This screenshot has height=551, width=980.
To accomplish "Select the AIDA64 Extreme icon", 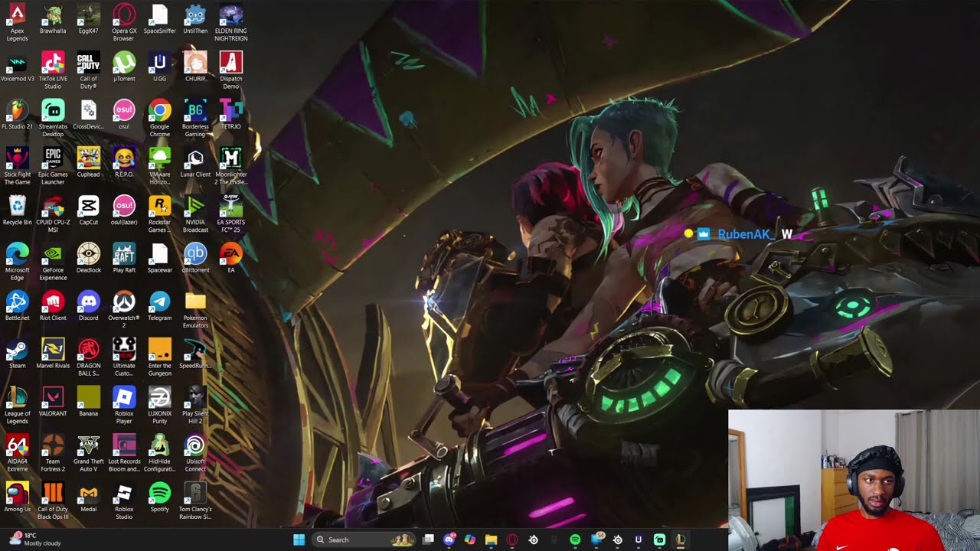I will [x=17, y=453].
